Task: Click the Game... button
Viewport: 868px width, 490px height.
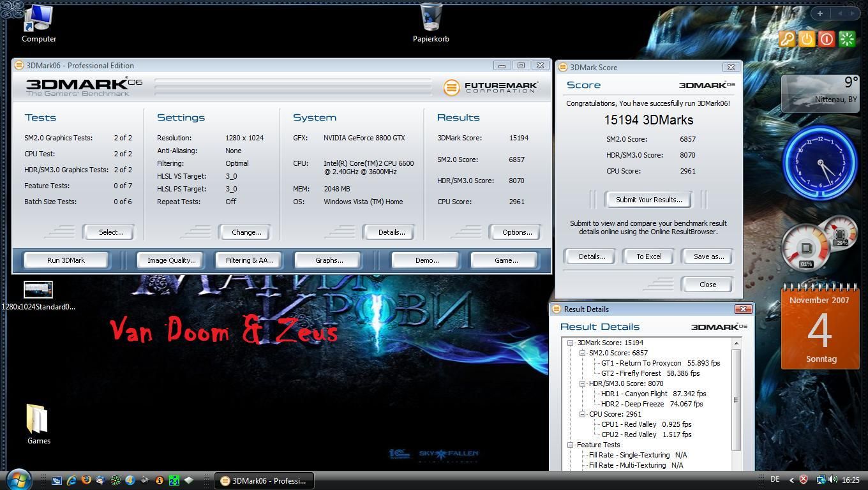Action: coord(505,260)
